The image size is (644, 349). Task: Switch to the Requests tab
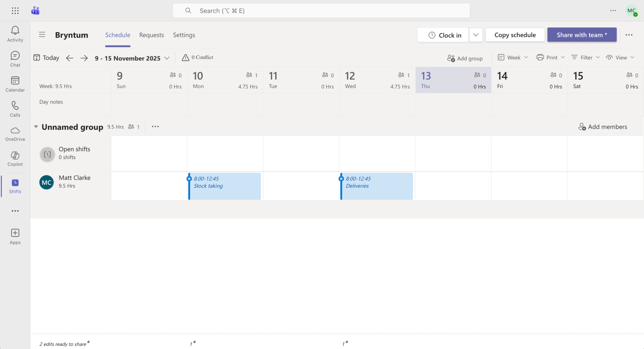152,35
